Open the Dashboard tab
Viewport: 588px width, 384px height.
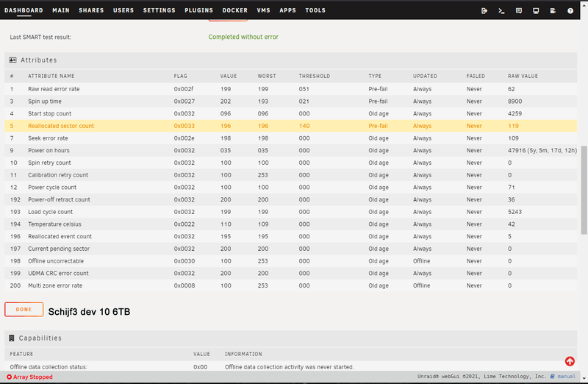(x=24, y=10)
